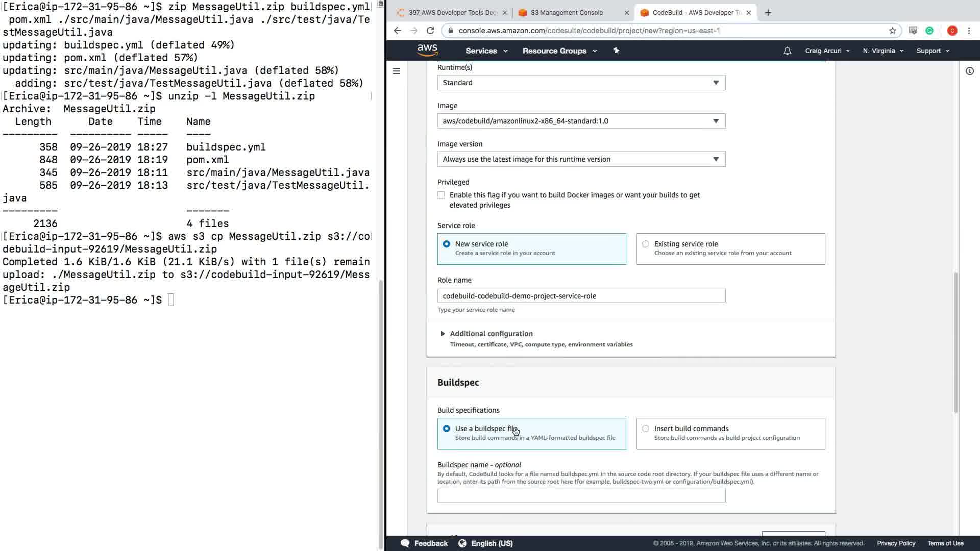
Task: Click the pin shortcuts icon in navbar
Action: pyautogui.click(x=616, y=51)
